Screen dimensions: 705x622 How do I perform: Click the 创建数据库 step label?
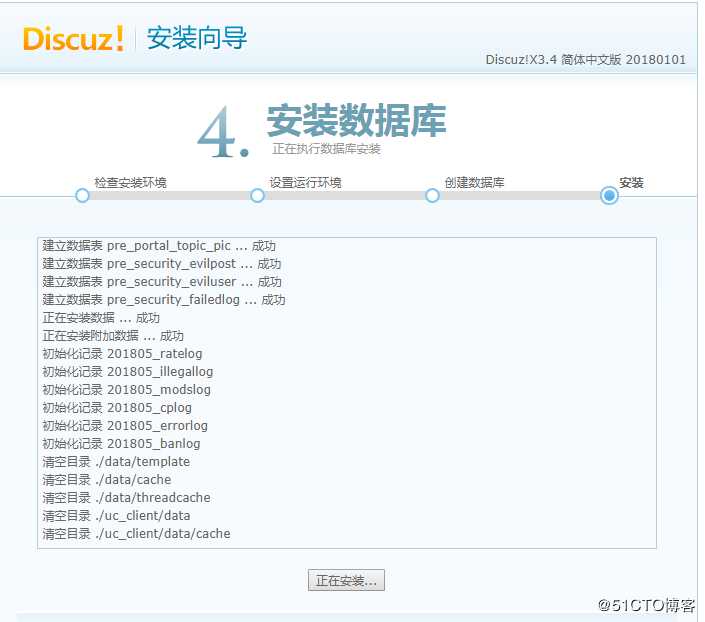tap(474, 183)
